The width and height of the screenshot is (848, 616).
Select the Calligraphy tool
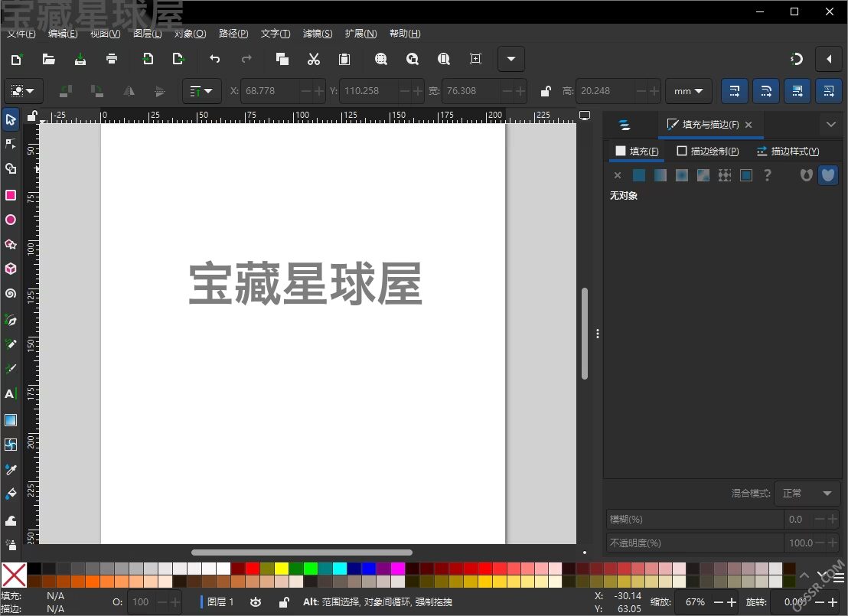pyautogui.click(x=10, y=369)
